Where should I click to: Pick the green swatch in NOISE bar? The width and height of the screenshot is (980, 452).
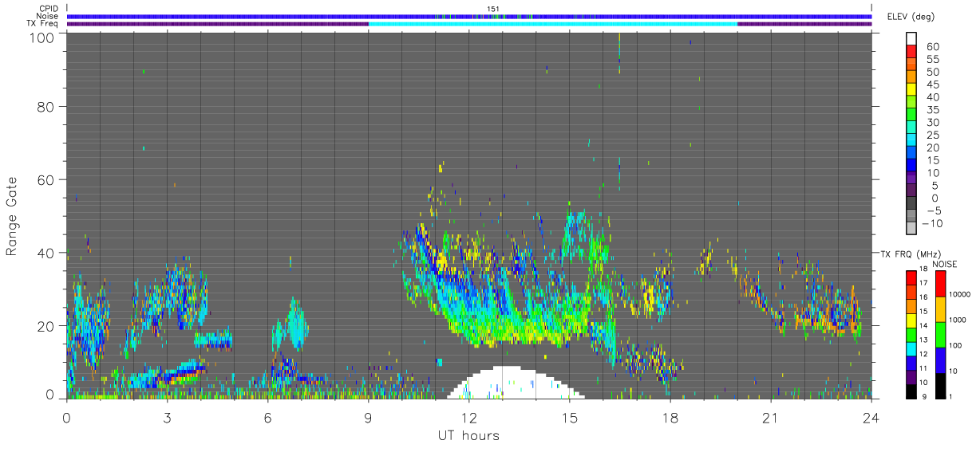939,334
